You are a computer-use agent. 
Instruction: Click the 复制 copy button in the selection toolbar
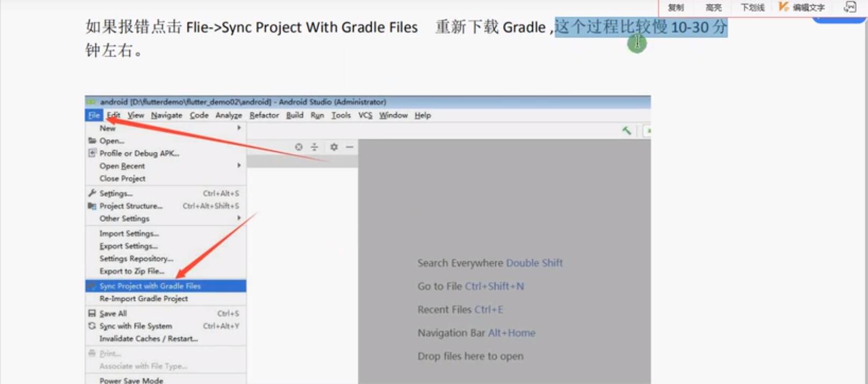[x=675, y=8]
